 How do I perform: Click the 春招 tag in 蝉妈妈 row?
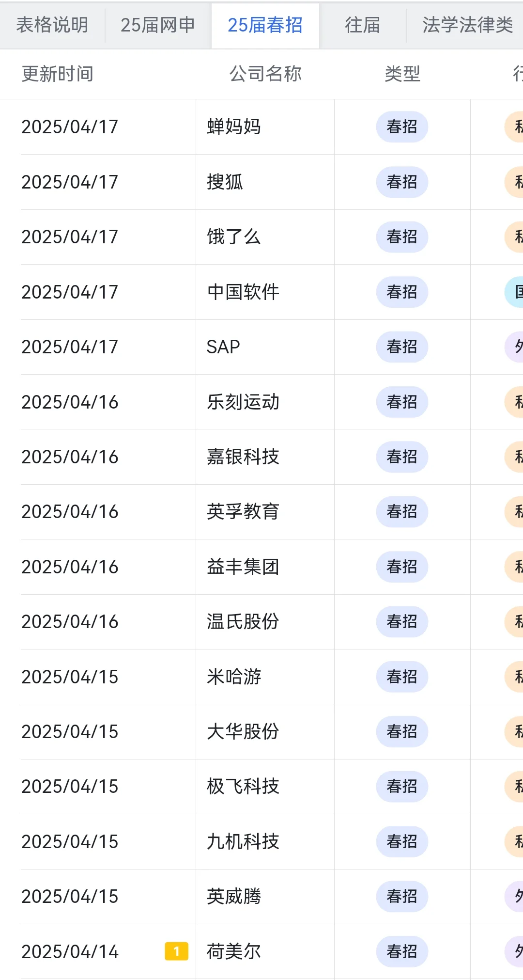coord(402,127)
